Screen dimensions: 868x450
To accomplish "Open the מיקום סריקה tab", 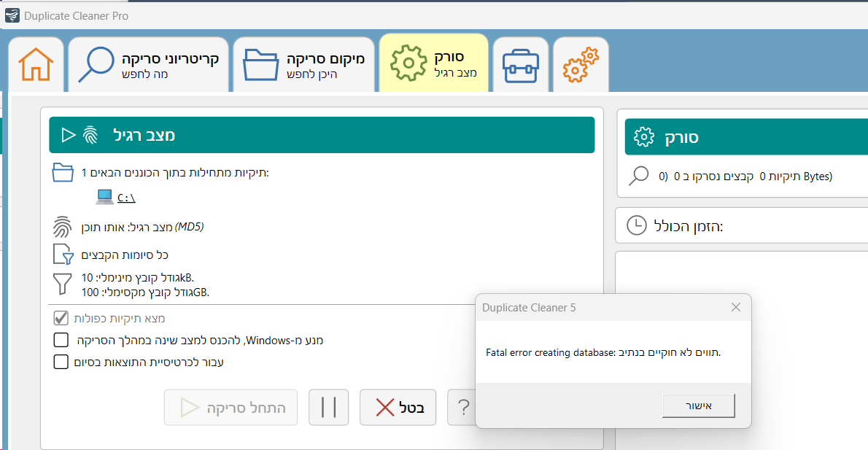I will pyautogui.click(x=304, y=64).
